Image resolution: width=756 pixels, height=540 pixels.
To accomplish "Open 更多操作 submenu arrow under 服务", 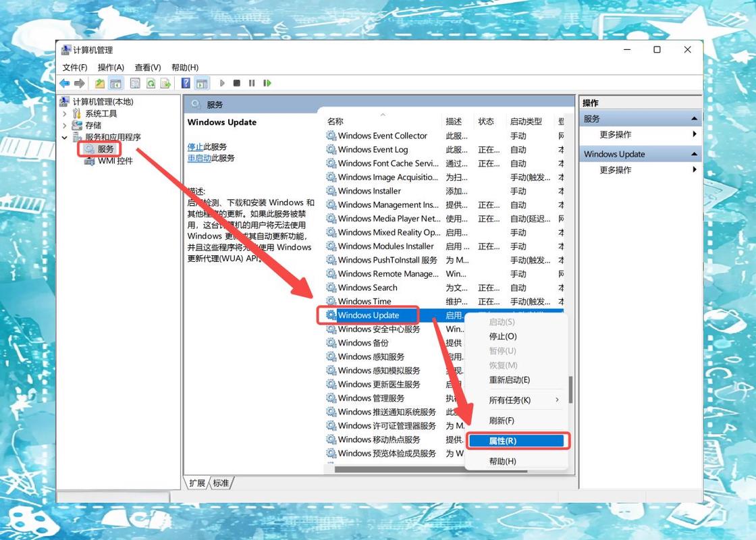I will [695, 134].
